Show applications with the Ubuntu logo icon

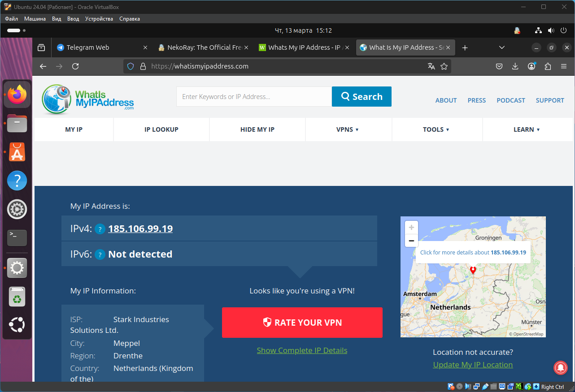pyautogui.click(x=17, y=325)
